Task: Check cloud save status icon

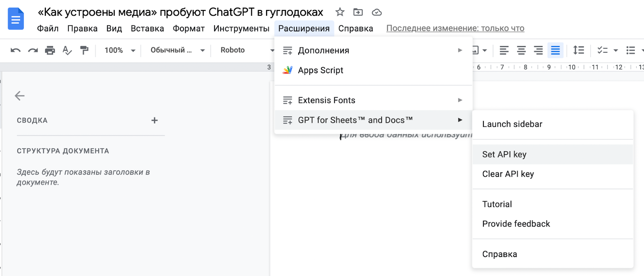Action: pyautogui.click(x=377, y=12)
